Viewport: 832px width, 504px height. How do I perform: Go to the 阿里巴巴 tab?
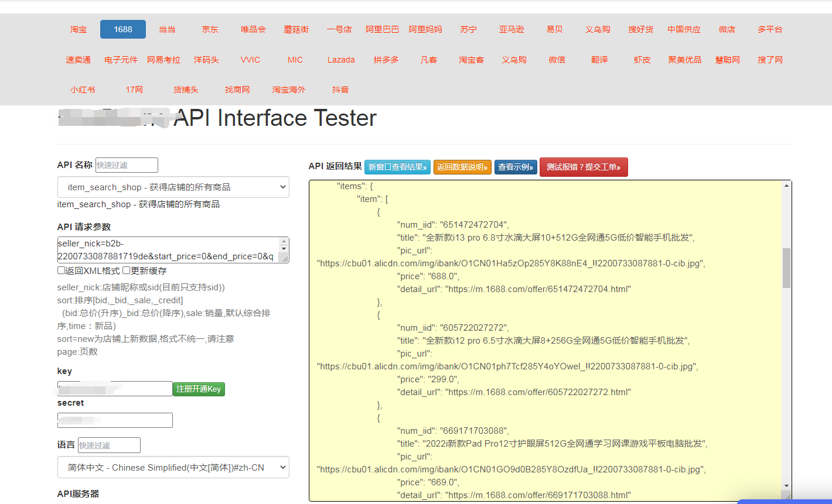point(382,29)
